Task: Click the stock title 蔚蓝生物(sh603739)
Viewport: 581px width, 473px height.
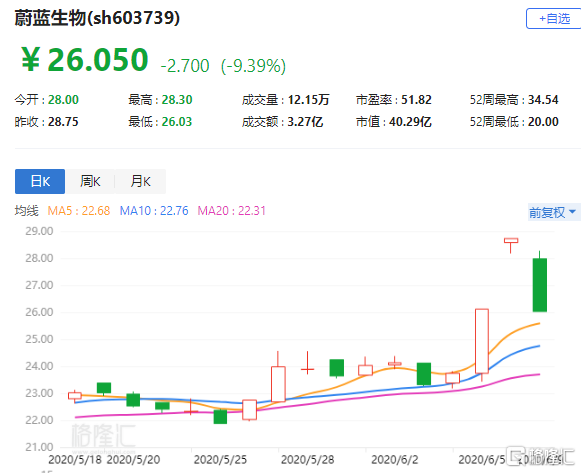Action: tap(97, 17)
